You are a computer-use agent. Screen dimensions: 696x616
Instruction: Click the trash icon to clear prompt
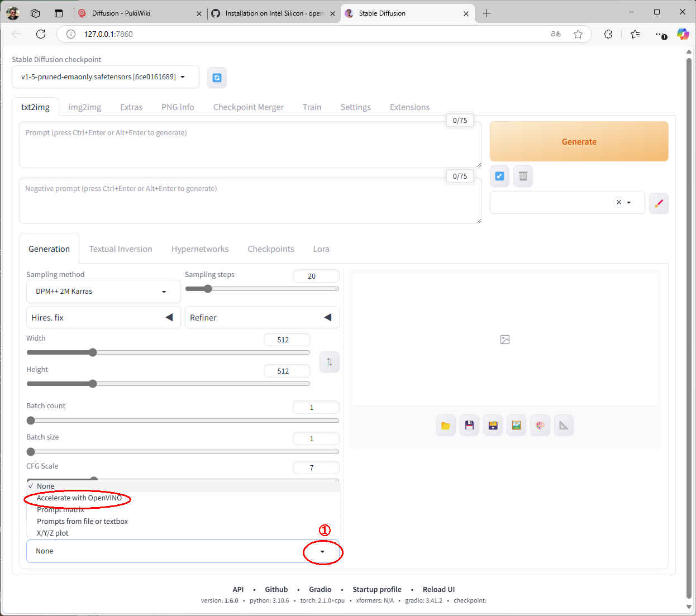[523, 176]
